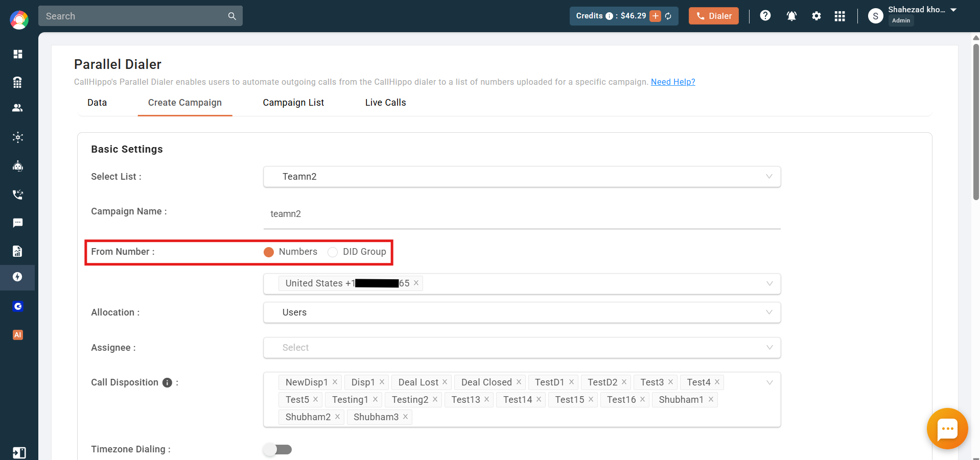Open the Assignee Select dropdown
Image resolution: width=980 pixels, height=460 pixels.
tap(522, 348)
